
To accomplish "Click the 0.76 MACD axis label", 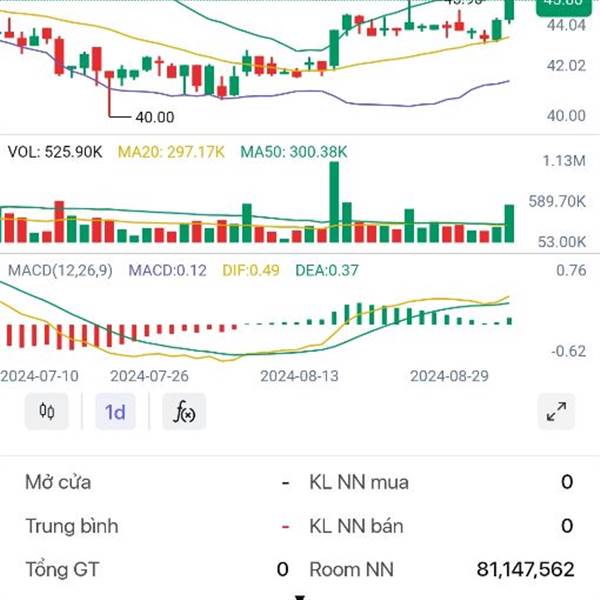I will tap(571, 271).
